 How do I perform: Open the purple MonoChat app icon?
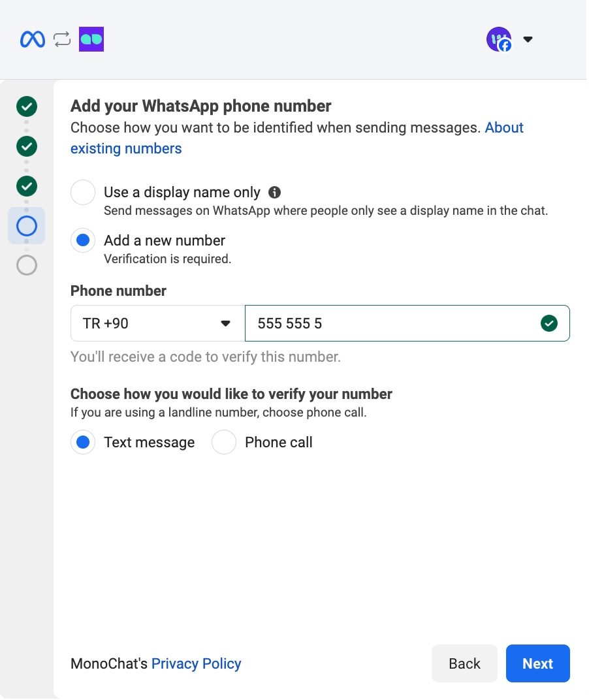tap(91, 39)
